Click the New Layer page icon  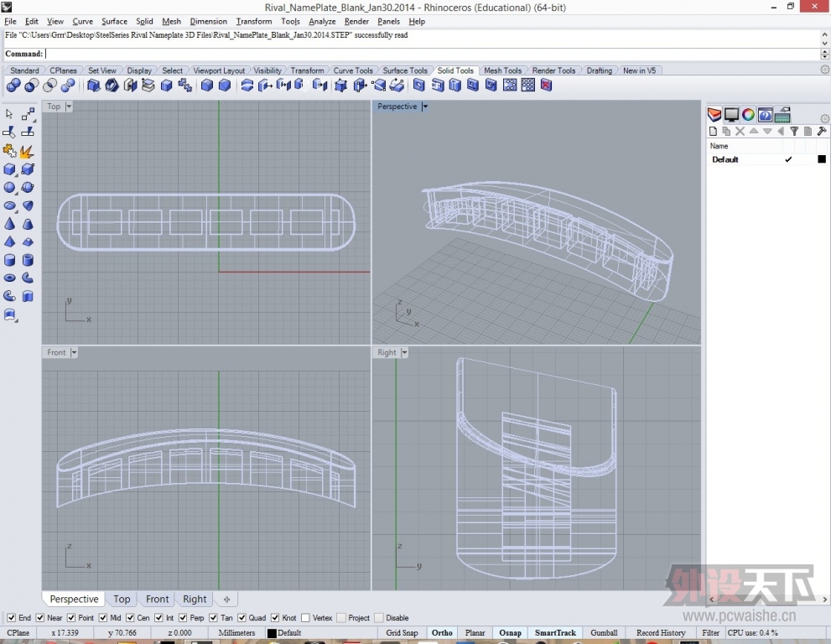pyautogui.click(x=713, y=132)
